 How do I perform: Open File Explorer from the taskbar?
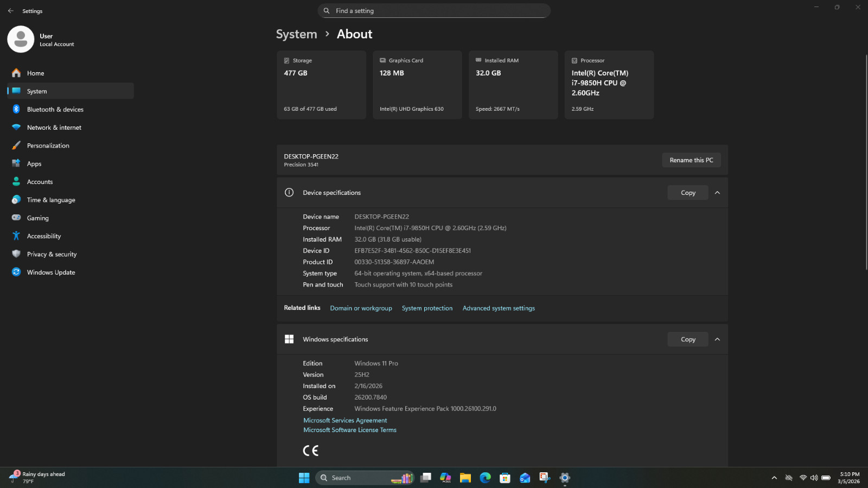pos(465,478)
